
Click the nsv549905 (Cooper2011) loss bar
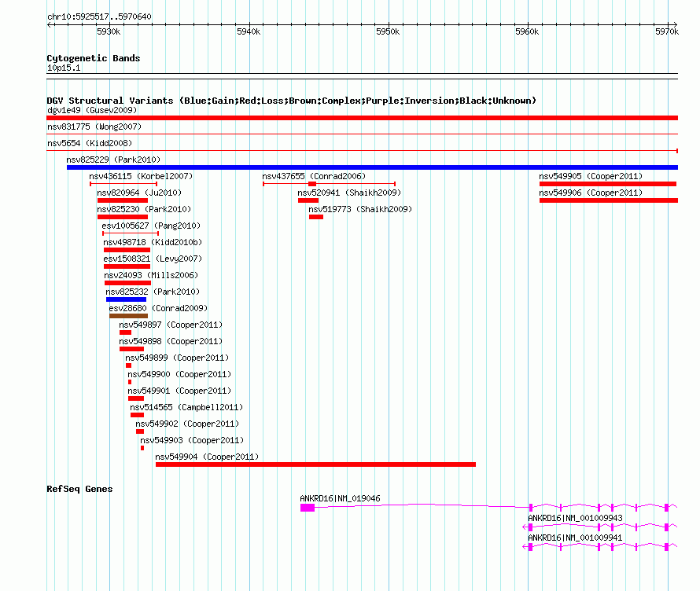point(608,184)
